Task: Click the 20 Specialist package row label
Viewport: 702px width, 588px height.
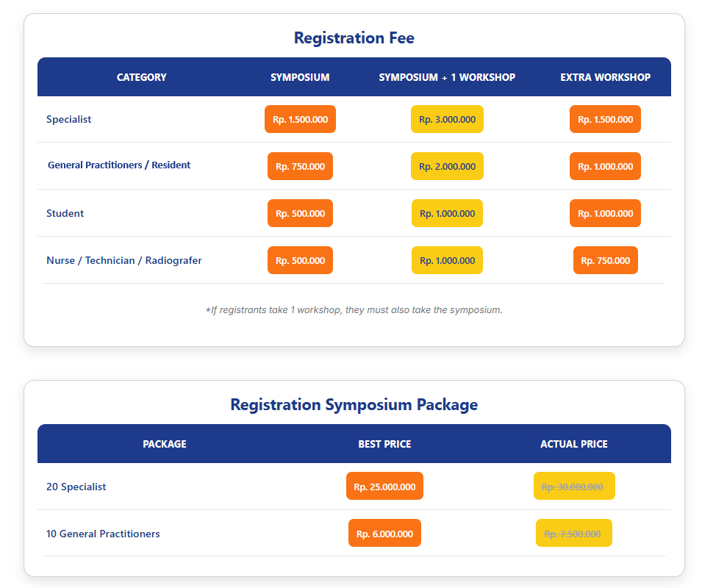Action: point(76,487)
